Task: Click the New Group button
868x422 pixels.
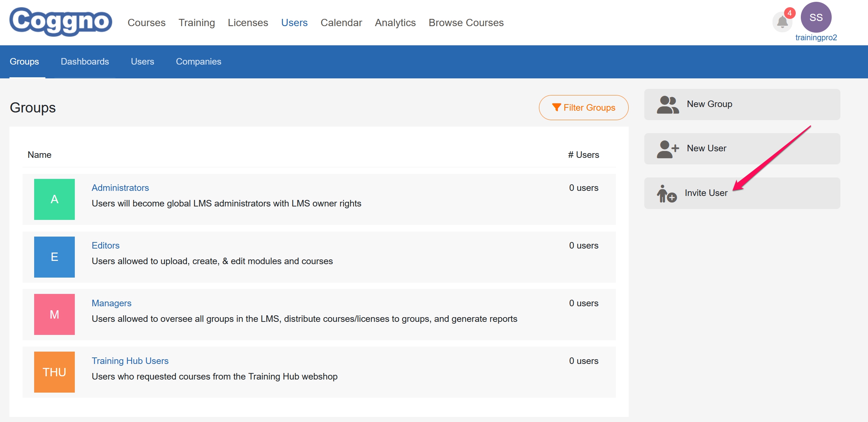Action: [742, 105]
